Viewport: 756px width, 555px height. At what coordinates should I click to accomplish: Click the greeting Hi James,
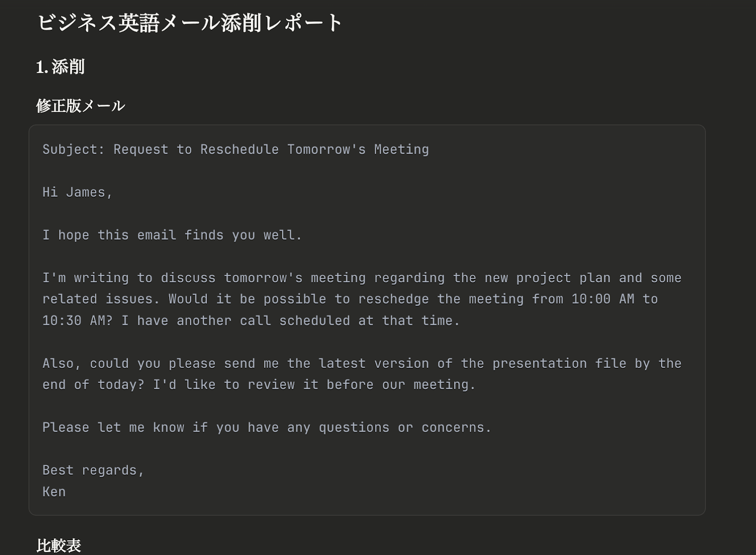pyautogui.click(x=77, y=192)
